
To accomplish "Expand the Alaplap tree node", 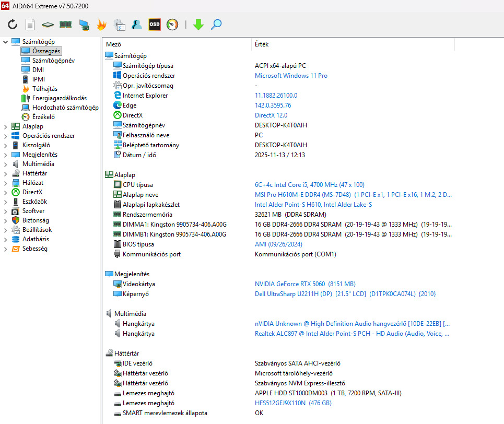I will coord(5,127).
